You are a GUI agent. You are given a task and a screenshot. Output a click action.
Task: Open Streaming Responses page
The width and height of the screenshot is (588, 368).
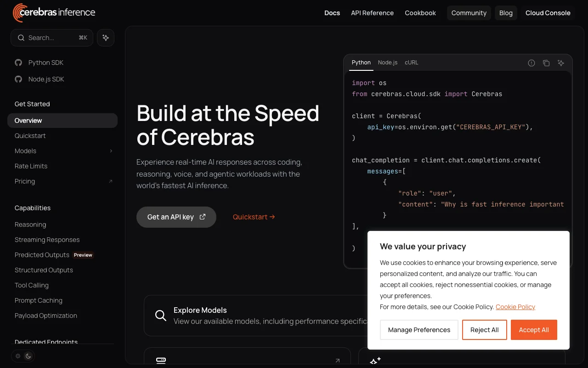pos(62,240)
